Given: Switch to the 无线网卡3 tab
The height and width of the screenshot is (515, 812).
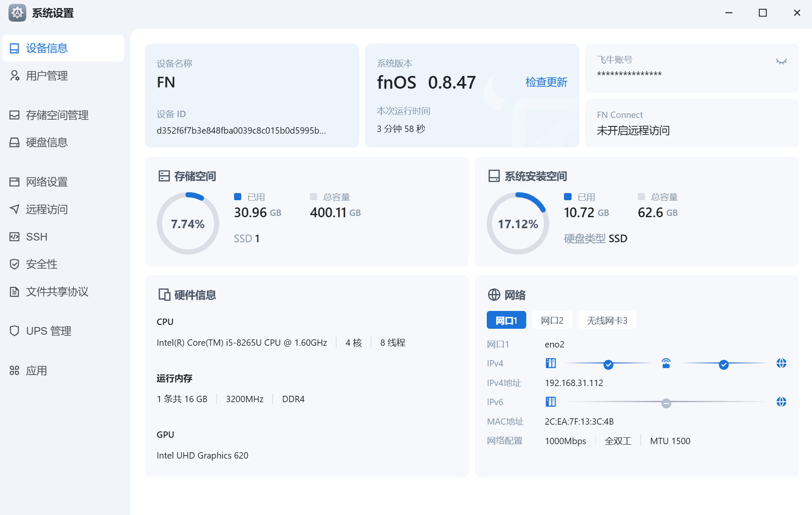Looking at the screenshot, I should pos(607,320).
